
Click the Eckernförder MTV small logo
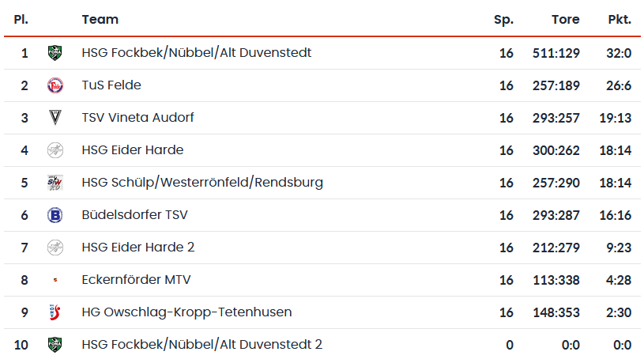[55, 280]
